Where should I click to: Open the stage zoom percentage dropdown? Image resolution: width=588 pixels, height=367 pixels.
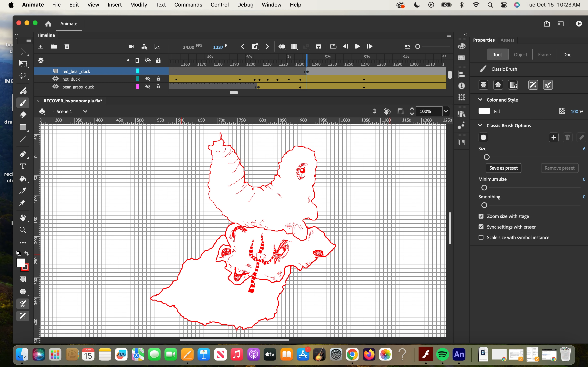446,111
